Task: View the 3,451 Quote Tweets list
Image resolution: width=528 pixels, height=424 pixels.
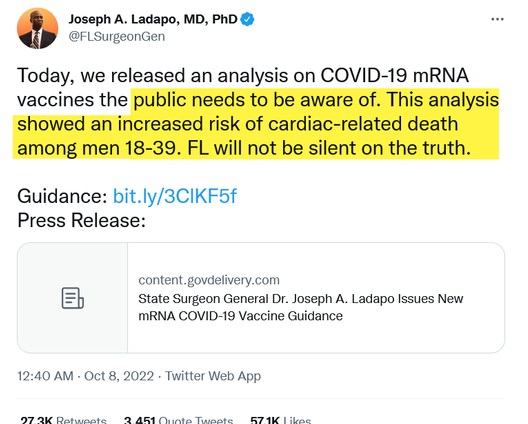Action: pos(178,420)
